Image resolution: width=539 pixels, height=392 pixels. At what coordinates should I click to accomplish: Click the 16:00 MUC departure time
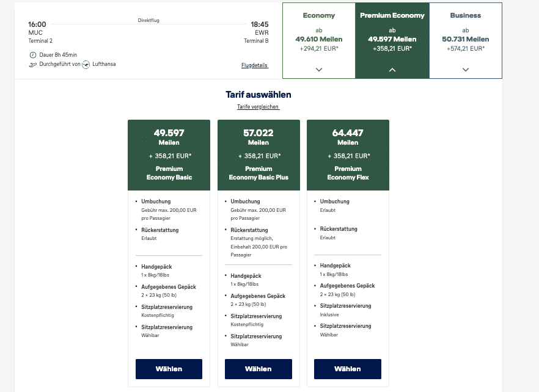[x=37, y=24]
